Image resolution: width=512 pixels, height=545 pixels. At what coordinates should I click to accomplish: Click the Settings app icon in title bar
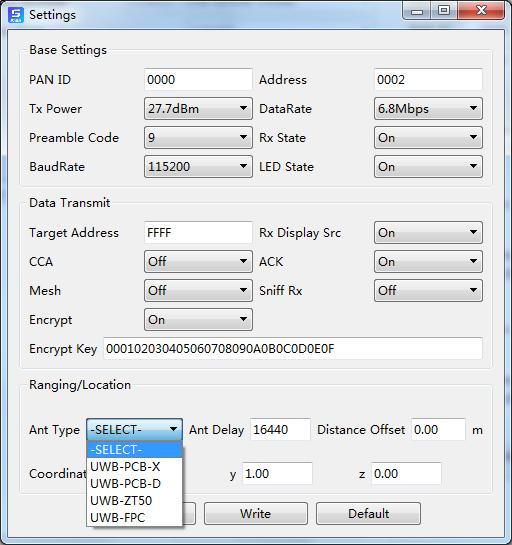[16, 15]
